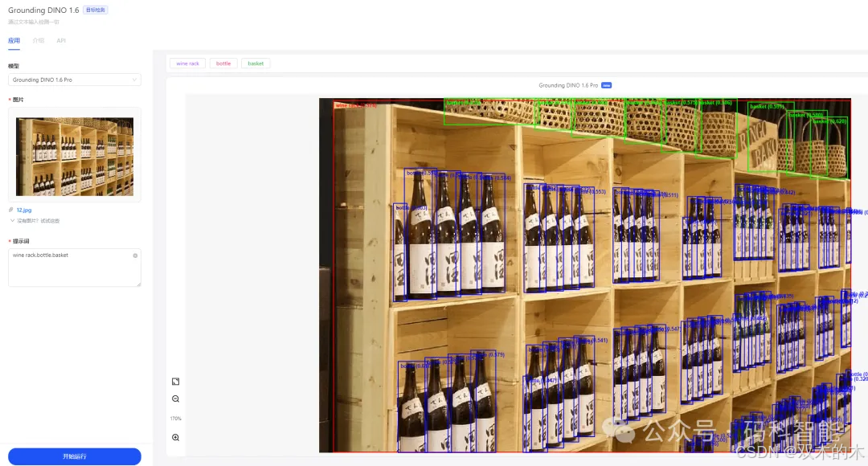The height and width of the screenshot is (466, 868).
Task: Click the result caption Grounding DINO 1.6 Pro
Action: click(x=568, y=85)
